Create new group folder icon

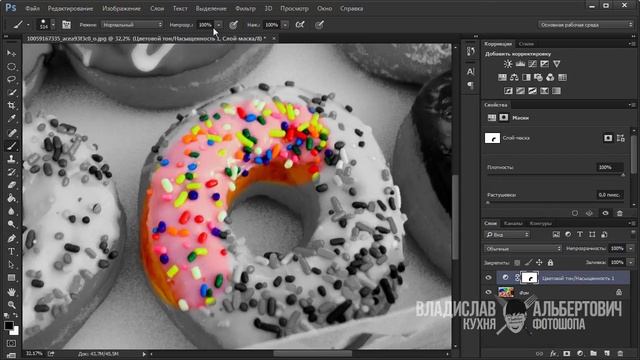(x=593, y=354)
